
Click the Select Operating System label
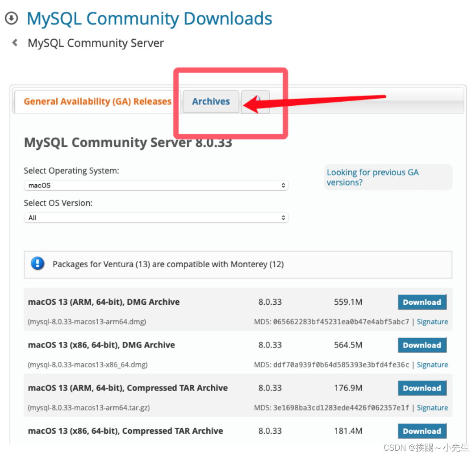[71, 171]
